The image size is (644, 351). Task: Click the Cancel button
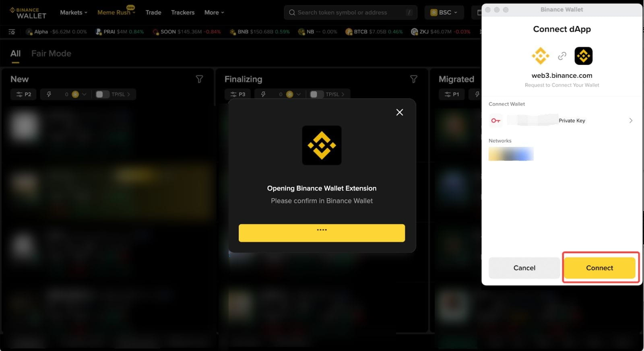coord(524,268)
